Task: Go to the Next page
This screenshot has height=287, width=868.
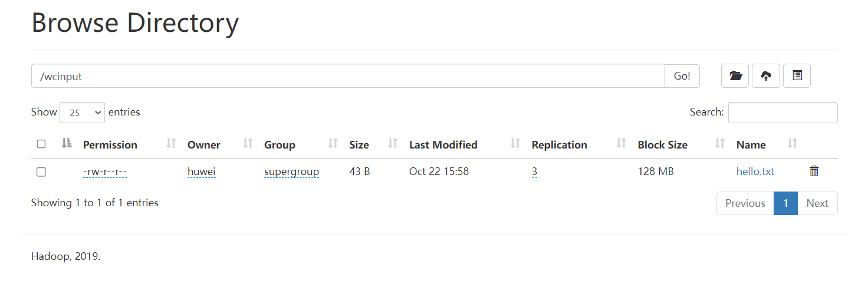Action: tap(817, 203)
